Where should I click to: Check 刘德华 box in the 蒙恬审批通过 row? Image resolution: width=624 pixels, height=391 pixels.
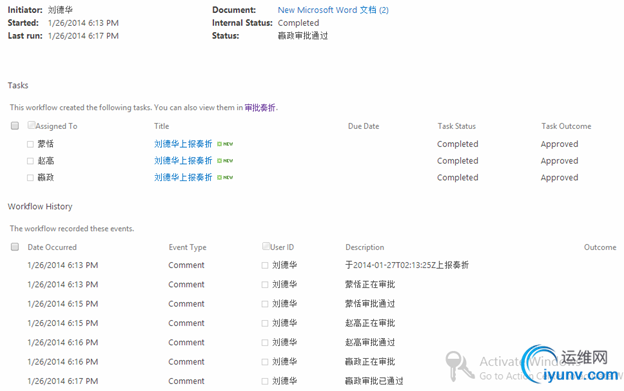pos(265,304)
